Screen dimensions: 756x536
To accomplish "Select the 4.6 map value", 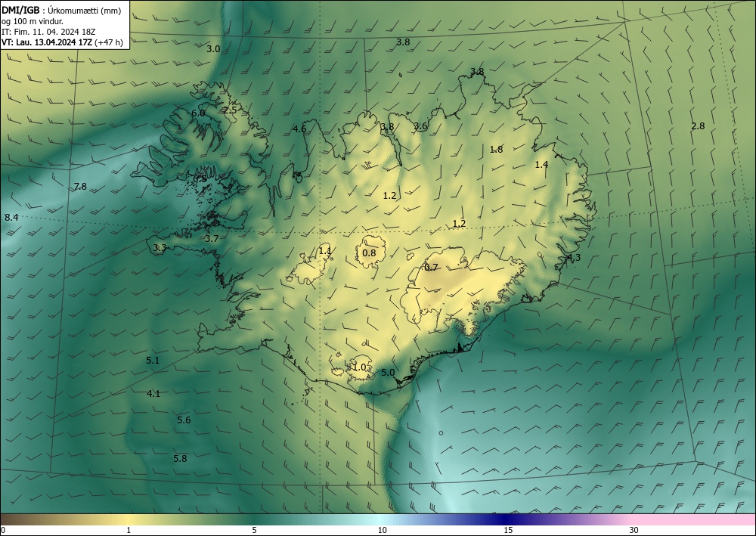I will tap(299, 129).
